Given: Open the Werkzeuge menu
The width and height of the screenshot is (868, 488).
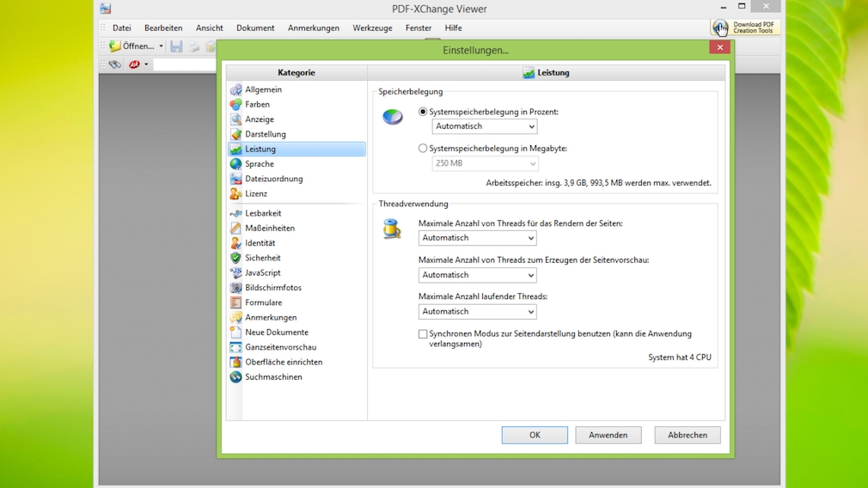Looking at the screenshot, I should tap(372, 28).
